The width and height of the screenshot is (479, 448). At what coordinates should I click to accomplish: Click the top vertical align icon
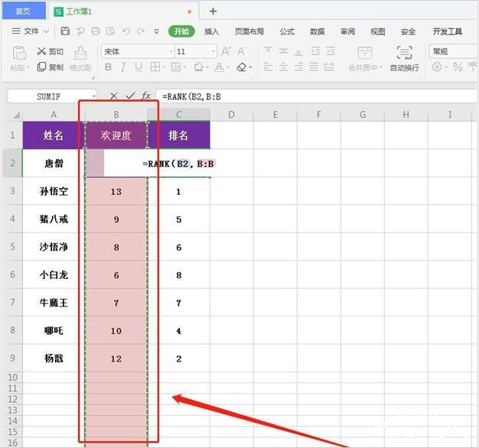269,50
